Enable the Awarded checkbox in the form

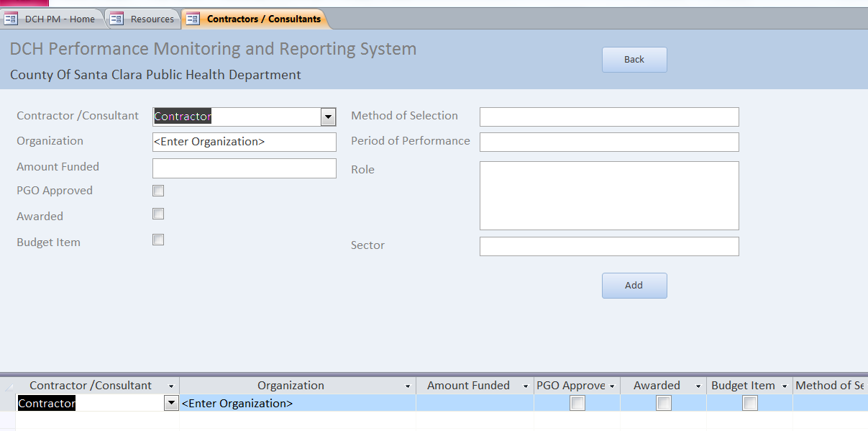pos(158,214)
